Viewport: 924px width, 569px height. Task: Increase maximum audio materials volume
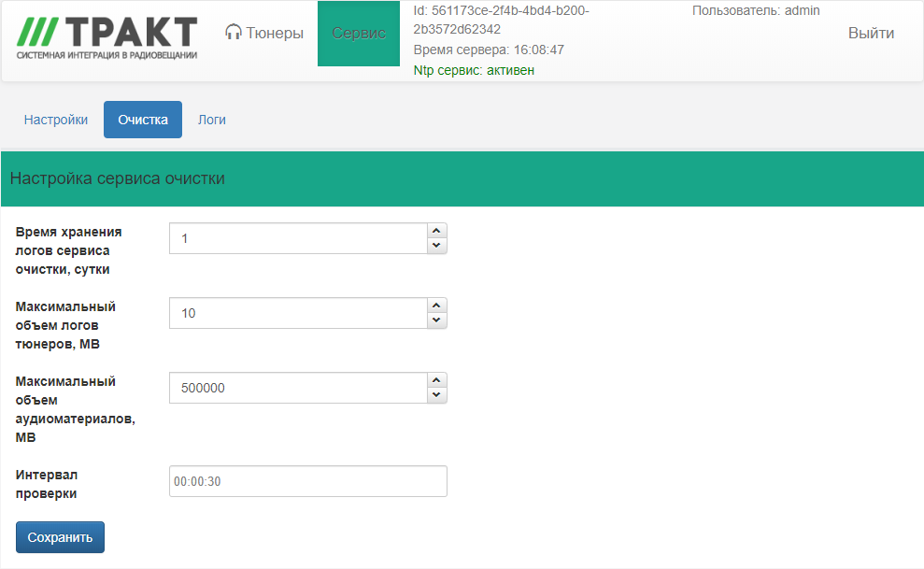tap(436, 380)
